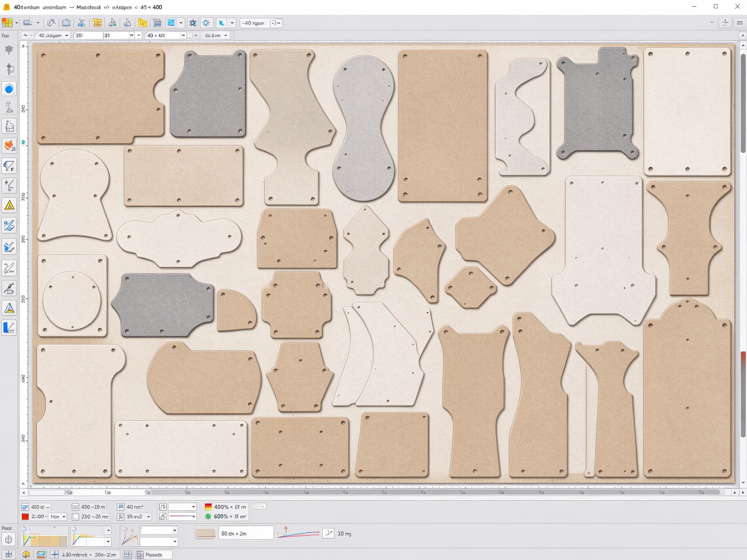Click the circle crosshair button under Pnrat

9,539
